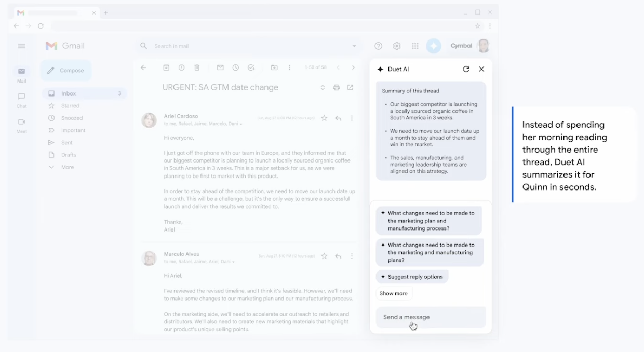Click the Gmail logo
644x352 pixels.
65,46
